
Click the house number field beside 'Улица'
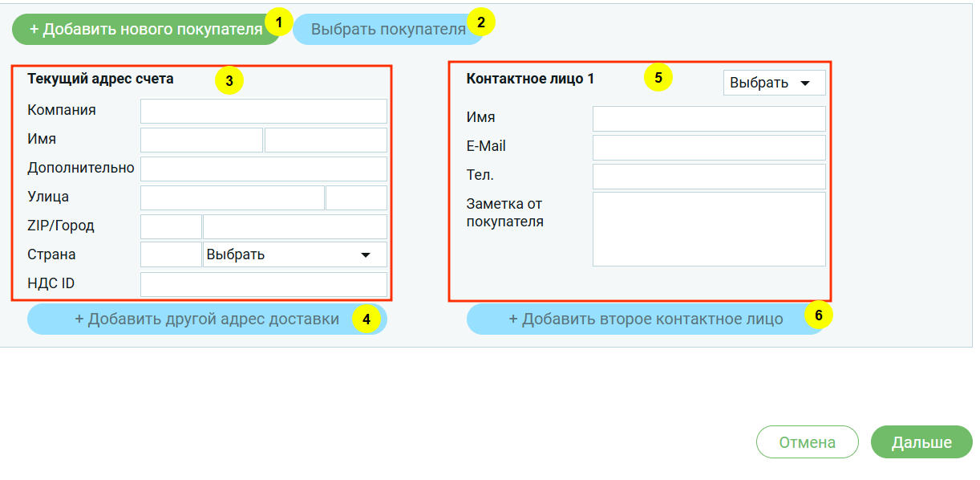pyautogui.click(x=356, y=197)
